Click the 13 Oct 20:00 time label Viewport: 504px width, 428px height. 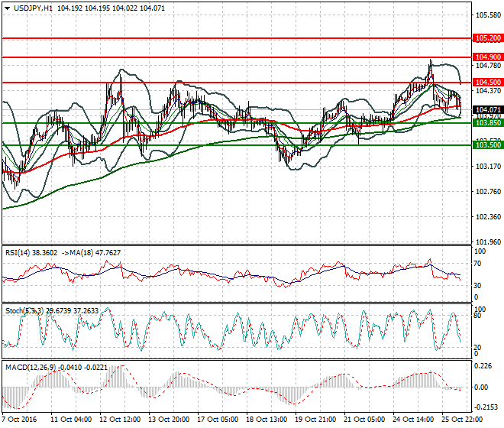click(x=169, y=420)
